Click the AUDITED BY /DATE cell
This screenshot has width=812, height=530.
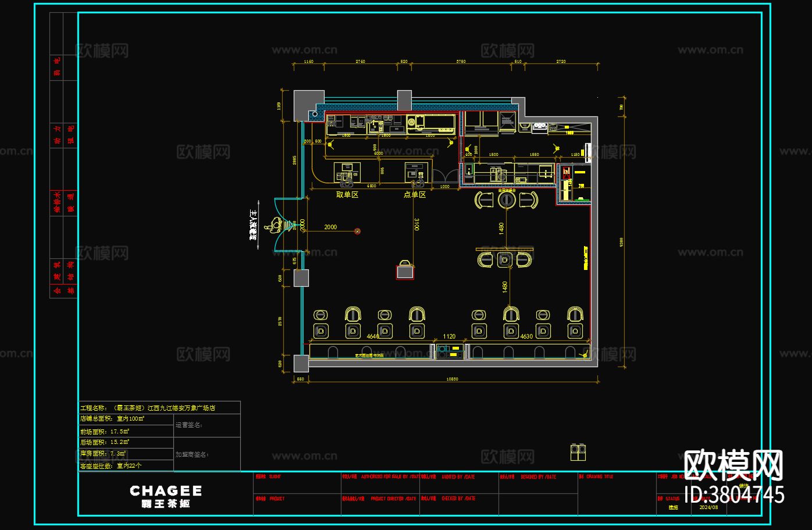pos(459,482)
